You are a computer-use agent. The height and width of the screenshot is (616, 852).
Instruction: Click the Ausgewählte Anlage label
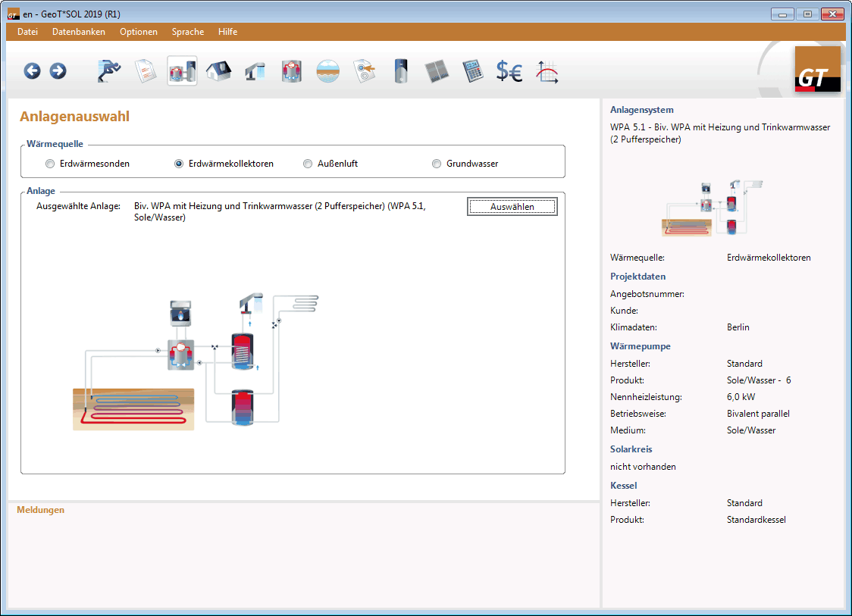click(x=78, y=206)
